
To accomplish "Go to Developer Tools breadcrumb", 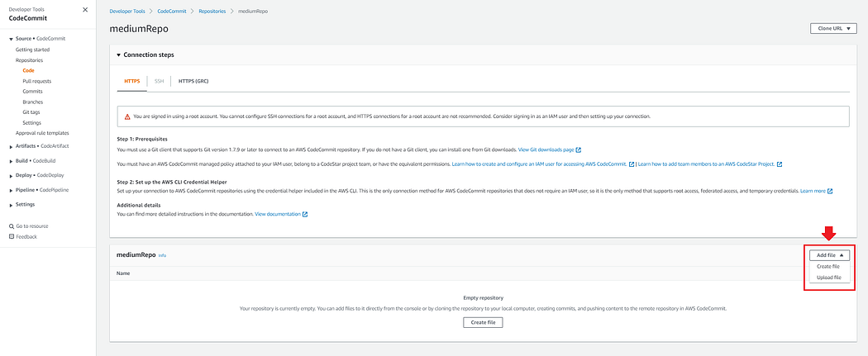I will 127,11.
